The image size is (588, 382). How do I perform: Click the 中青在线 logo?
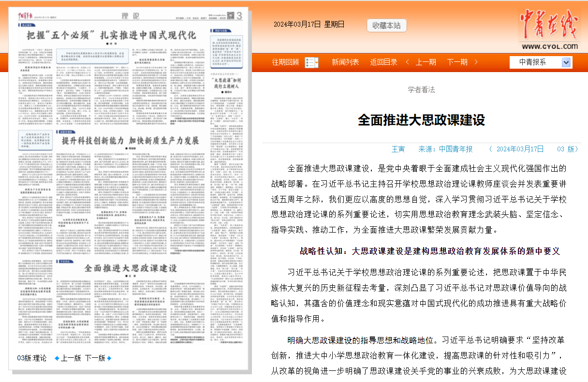click(x=548, y=28)
